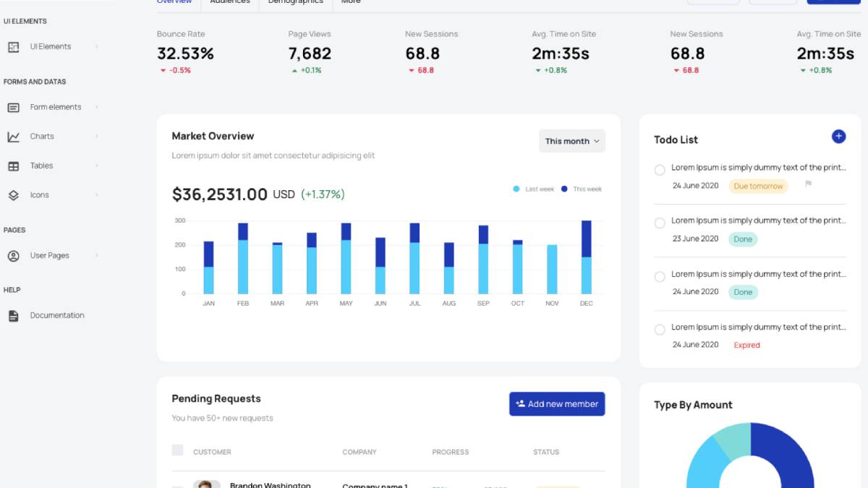The width and height of the screenshot is (868, 488).
Task: Sort by the CUSTOMER column header
Action: coord(212,453)
